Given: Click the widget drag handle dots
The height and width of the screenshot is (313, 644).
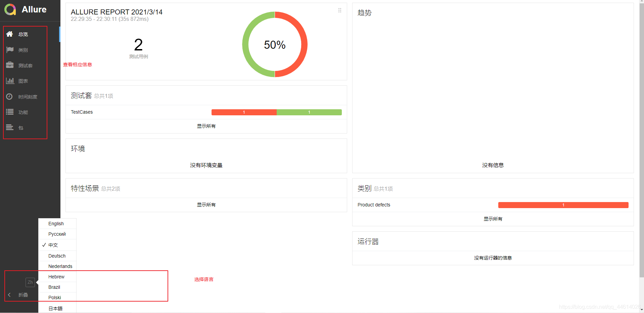Looking at the screenshot, I should (340, 10).
